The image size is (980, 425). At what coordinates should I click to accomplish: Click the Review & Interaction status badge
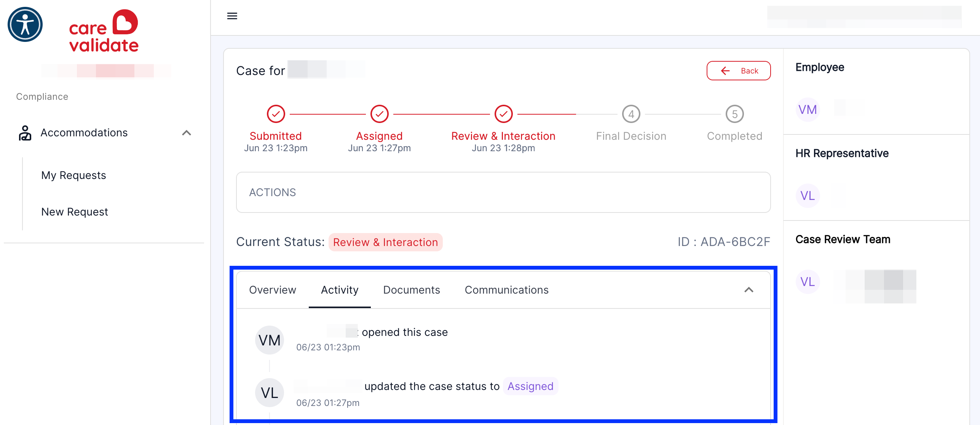(x=386, y=242)
